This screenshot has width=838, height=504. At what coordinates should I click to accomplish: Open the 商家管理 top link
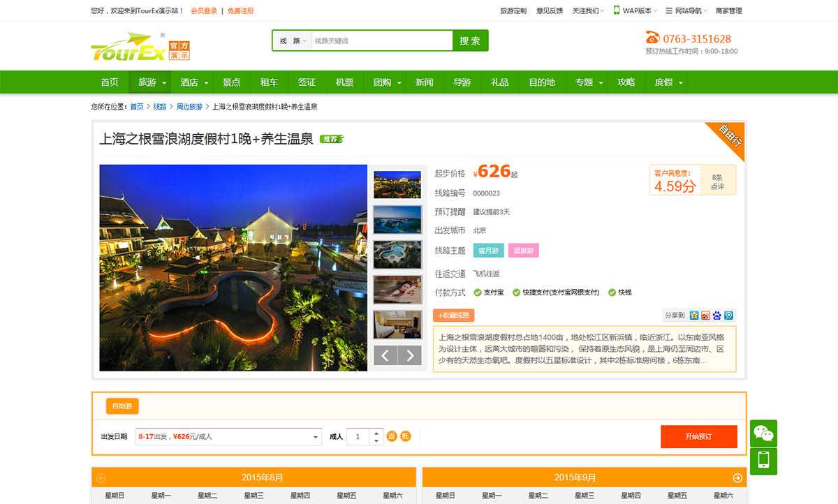(x=728, y=10)
